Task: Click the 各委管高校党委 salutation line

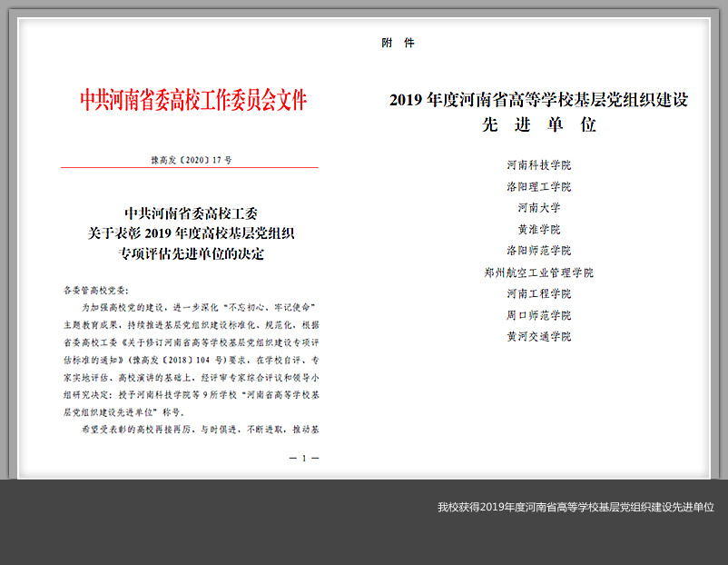Action: click(x=95, y=290)
